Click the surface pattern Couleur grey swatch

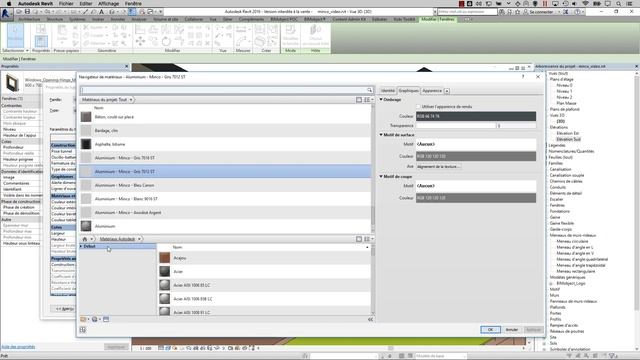[476, 156]
